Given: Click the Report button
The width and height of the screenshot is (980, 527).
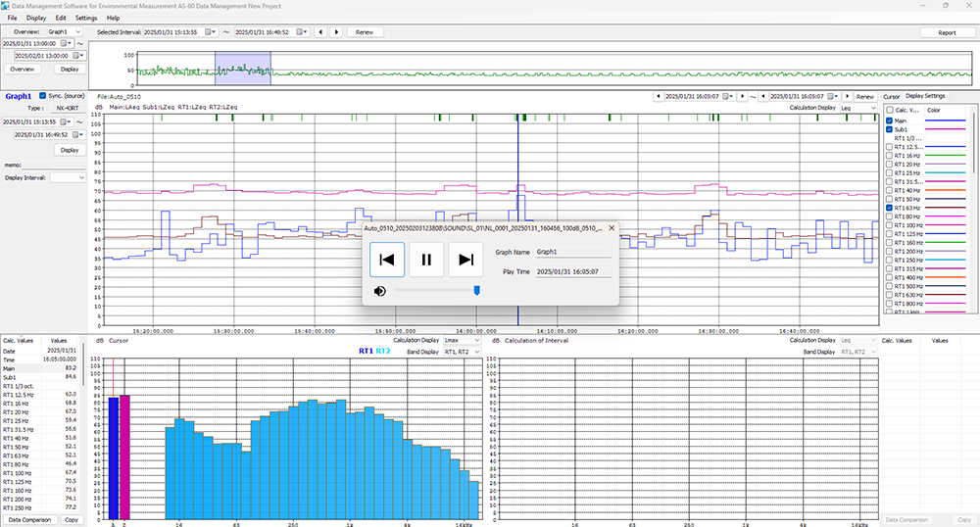Looking at the screenshot, I should [x=947, y=32].
